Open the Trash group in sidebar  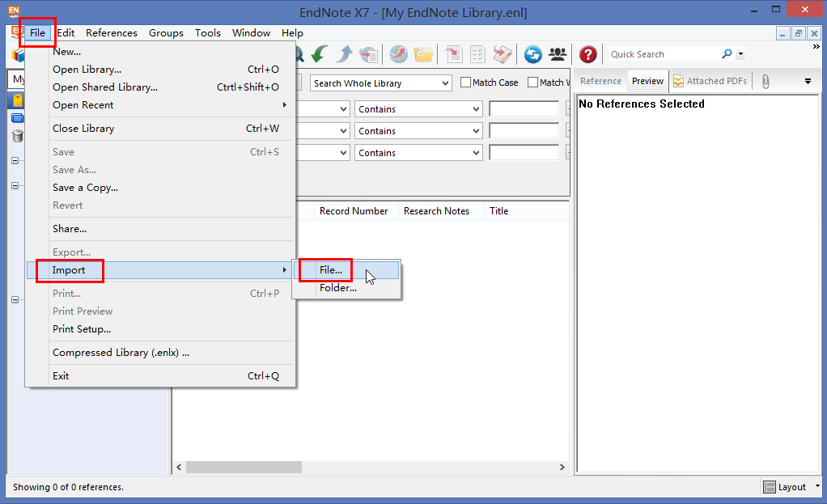[x=18, y=136]
